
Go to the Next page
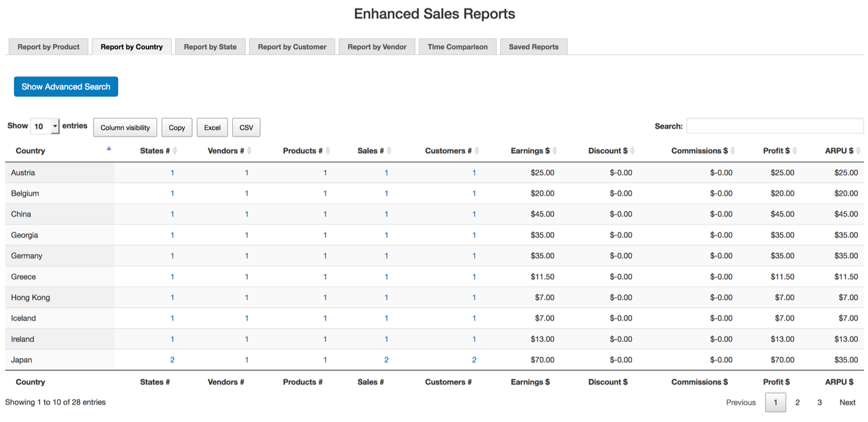(848, 403)
